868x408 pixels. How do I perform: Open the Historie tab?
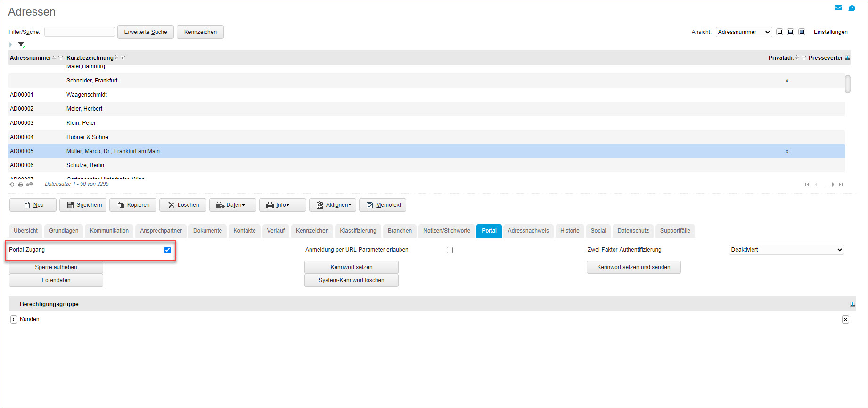tap(570, 231)
